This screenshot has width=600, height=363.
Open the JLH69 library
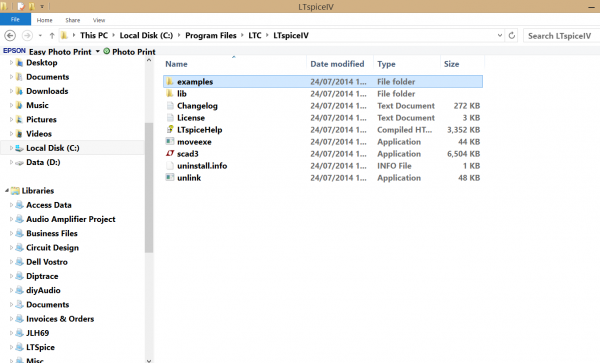pos(38,333)
